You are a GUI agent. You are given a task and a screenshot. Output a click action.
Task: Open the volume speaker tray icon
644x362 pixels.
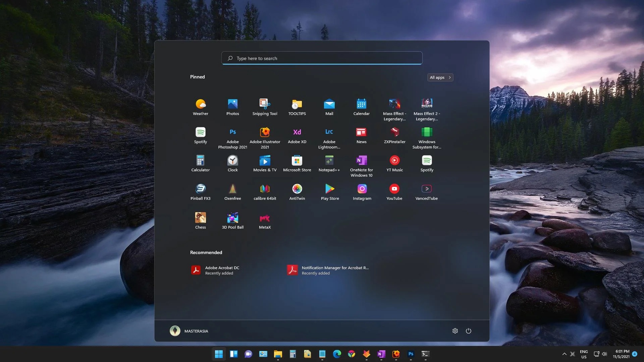(x=604, y=354)
